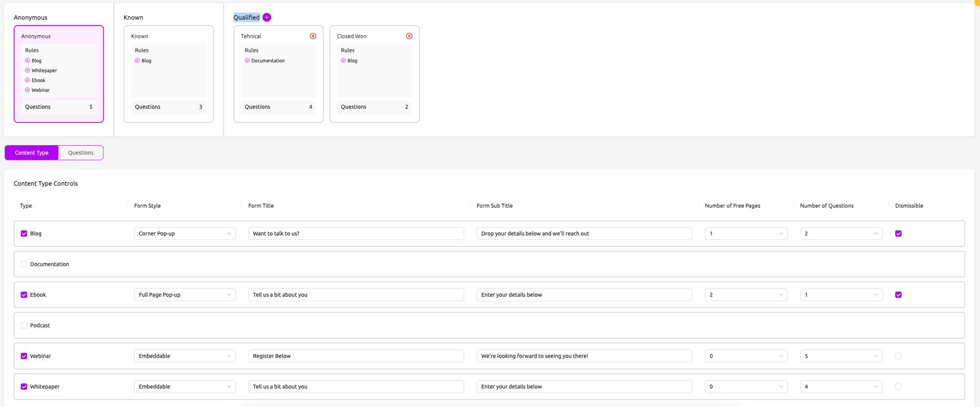This screenshot has width=980, height=407.
Task: Open Number of Free Pages dropdown for Blog
Action: coord(746,233)
